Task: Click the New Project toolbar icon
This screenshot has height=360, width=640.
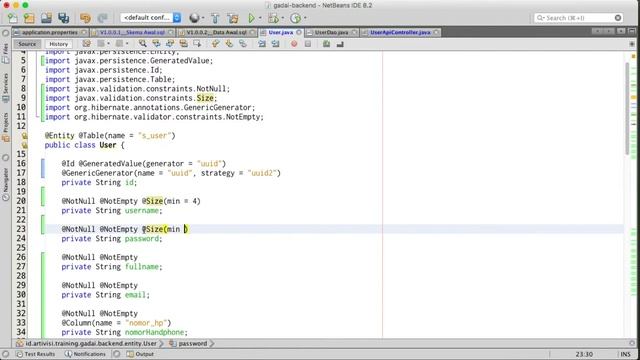Action: (29, 18)
